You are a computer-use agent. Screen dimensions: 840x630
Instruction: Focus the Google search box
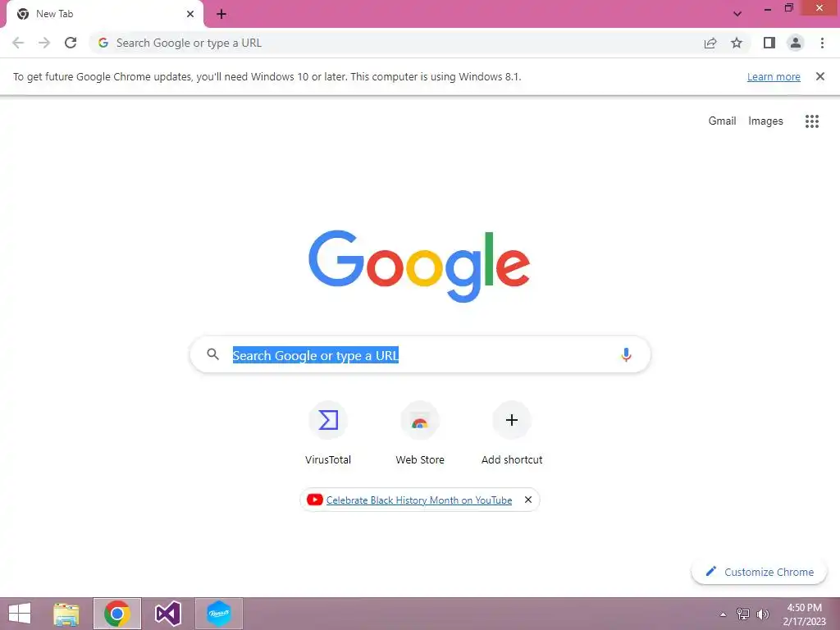pos(420,354)
